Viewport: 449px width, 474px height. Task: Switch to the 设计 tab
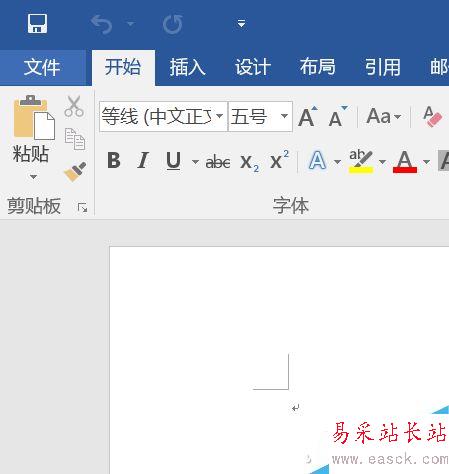tap(253, 67)
